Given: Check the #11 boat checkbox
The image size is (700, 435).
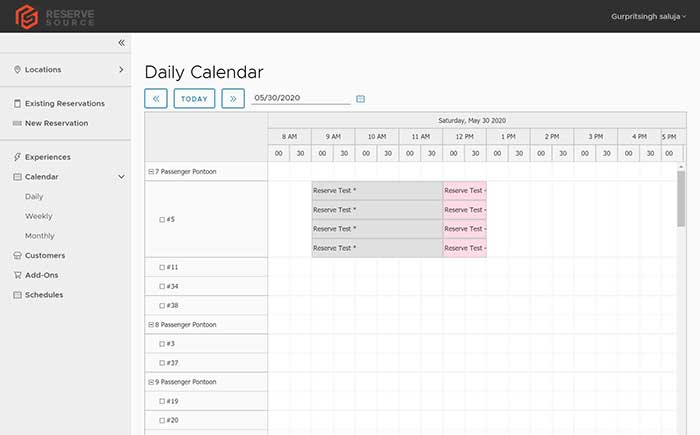Looking at the screenshot, I should pos(162,267).
